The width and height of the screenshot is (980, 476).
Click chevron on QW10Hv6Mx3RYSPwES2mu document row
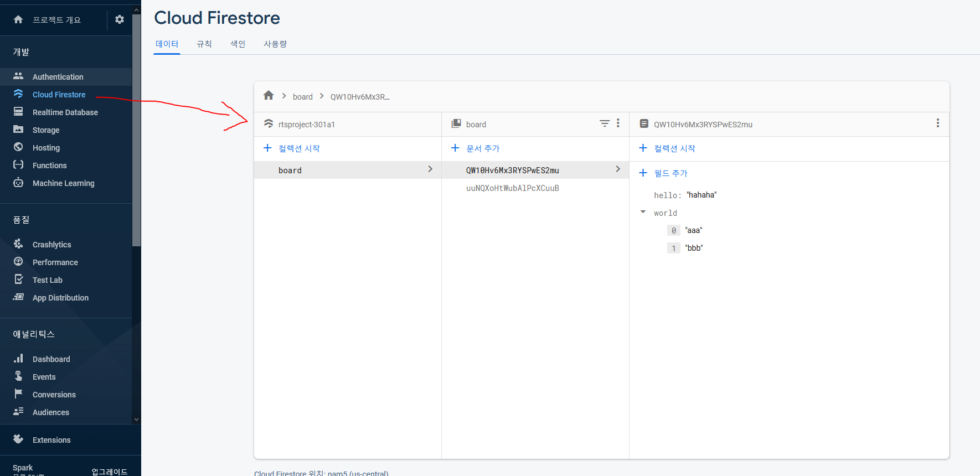click(618, 169)
